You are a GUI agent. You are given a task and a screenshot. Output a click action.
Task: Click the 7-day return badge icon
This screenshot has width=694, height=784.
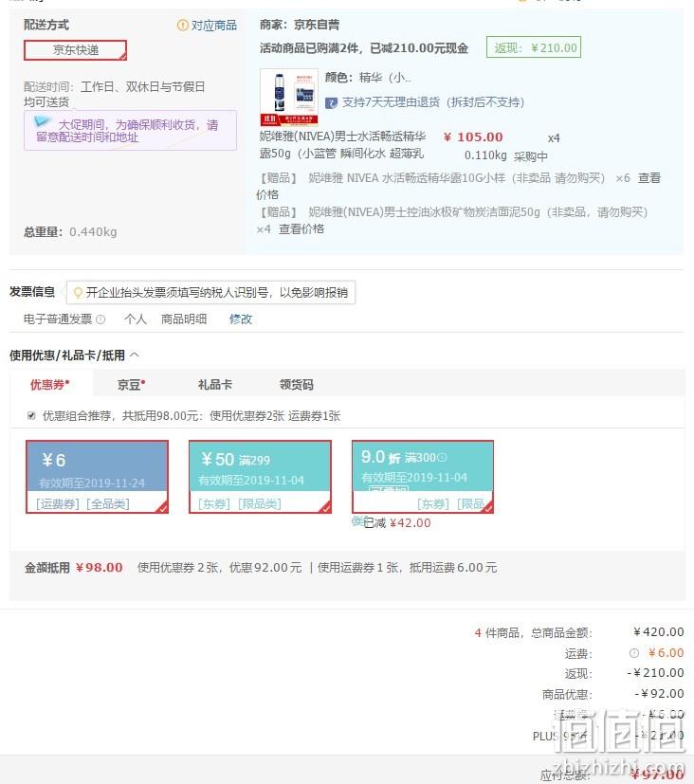(x=331, y=103)
